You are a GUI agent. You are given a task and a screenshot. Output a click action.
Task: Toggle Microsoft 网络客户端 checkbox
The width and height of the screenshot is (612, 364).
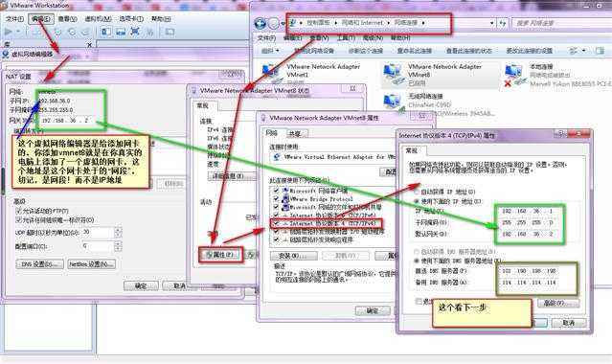[x=277, y=191]
